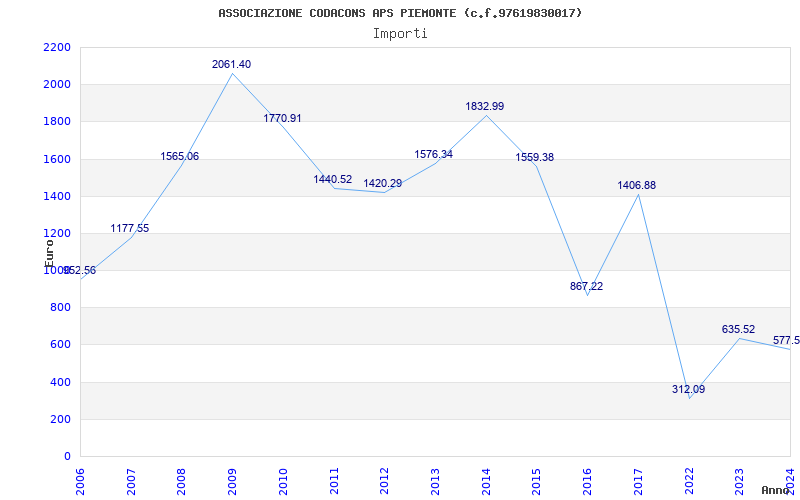Click the 2009 year axis label
800x500 pixels.
232,482
